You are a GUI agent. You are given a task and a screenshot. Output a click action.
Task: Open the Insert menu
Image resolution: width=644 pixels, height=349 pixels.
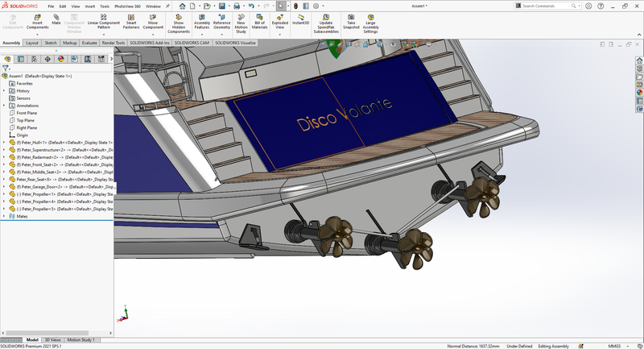point(90,6)
